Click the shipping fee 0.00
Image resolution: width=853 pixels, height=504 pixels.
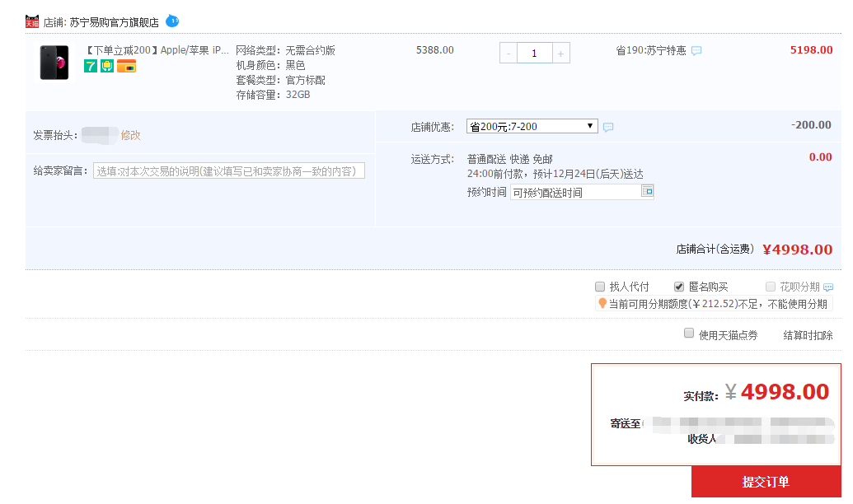pos(820,157)
